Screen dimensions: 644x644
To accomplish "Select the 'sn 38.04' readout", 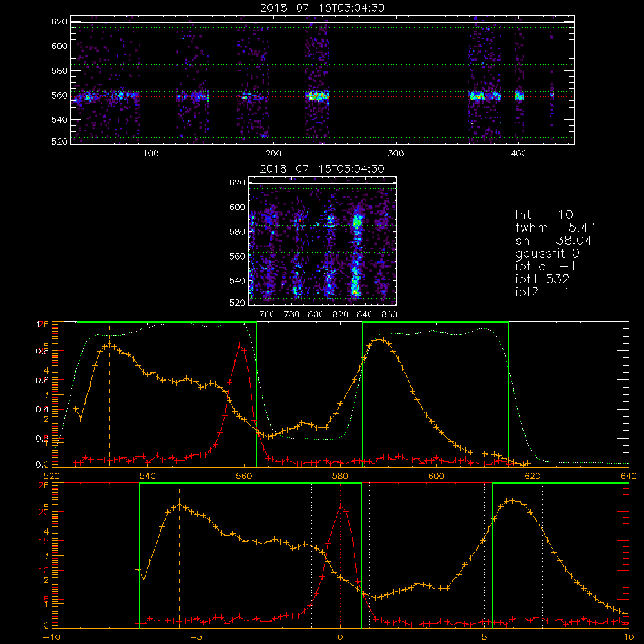I will click(x=554, y=240).
